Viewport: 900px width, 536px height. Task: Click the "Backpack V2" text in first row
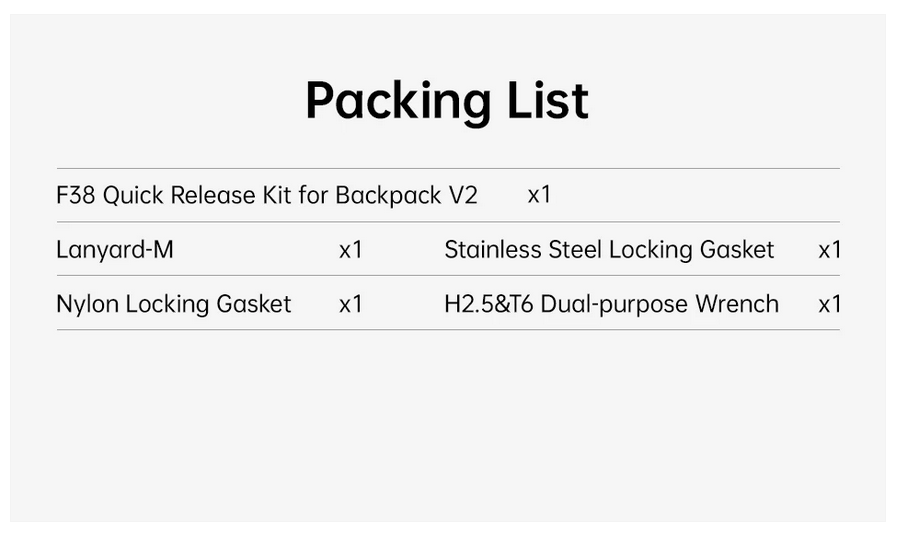406,195
